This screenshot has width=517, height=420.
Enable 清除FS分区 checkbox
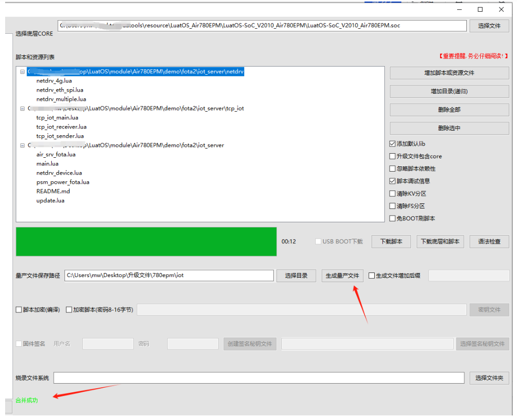point(393,206)
